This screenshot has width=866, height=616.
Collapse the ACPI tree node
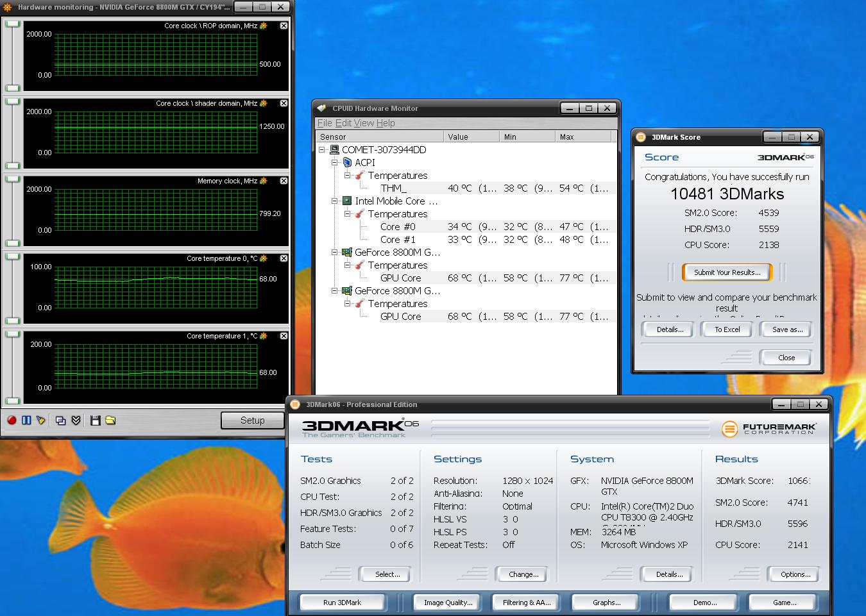point(334,163)
